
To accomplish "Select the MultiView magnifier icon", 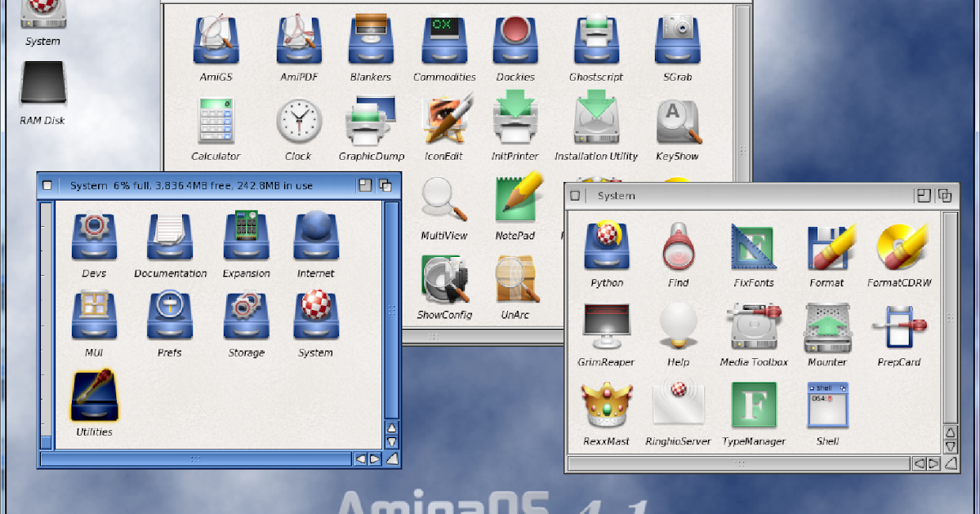I will point(444,201).
